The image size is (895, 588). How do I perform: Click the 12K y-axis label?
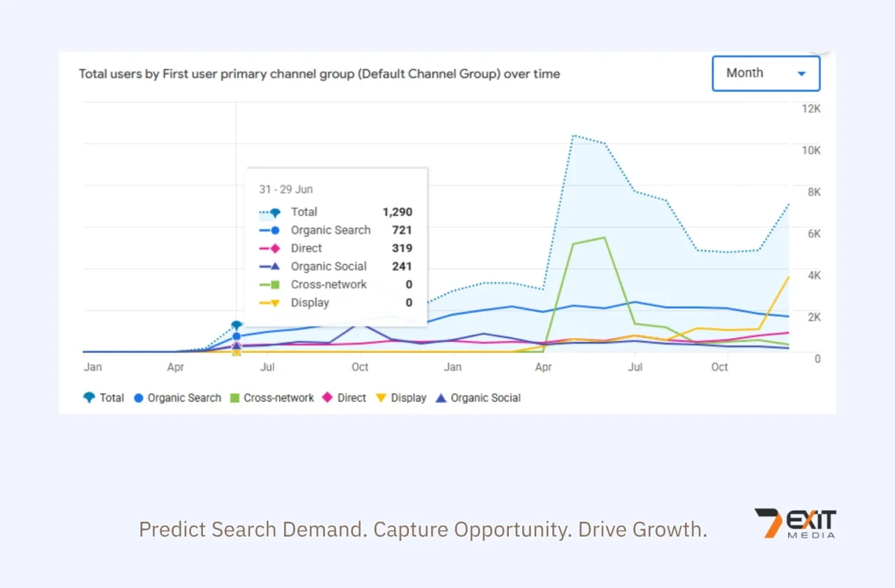811,109
